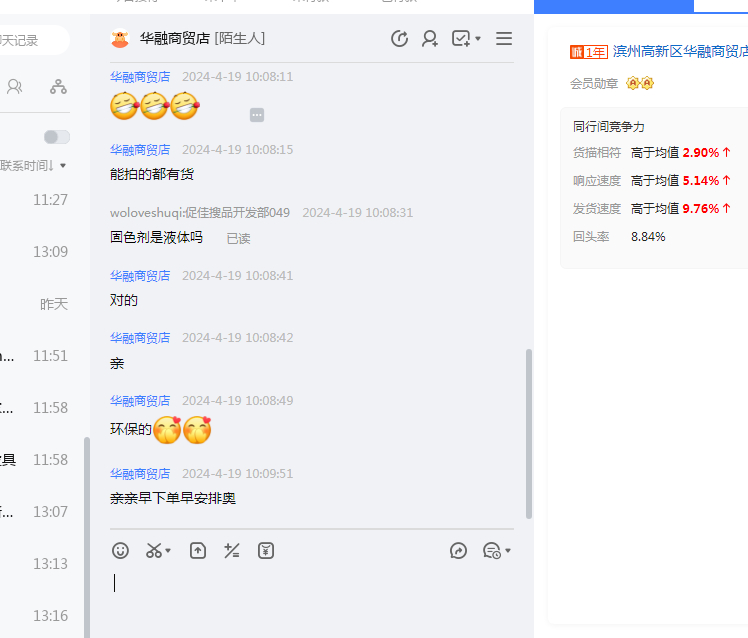Click sender name 华融商贸店 on 对的 message
Viewport: 748px width, 638px height.
(140, 275)
